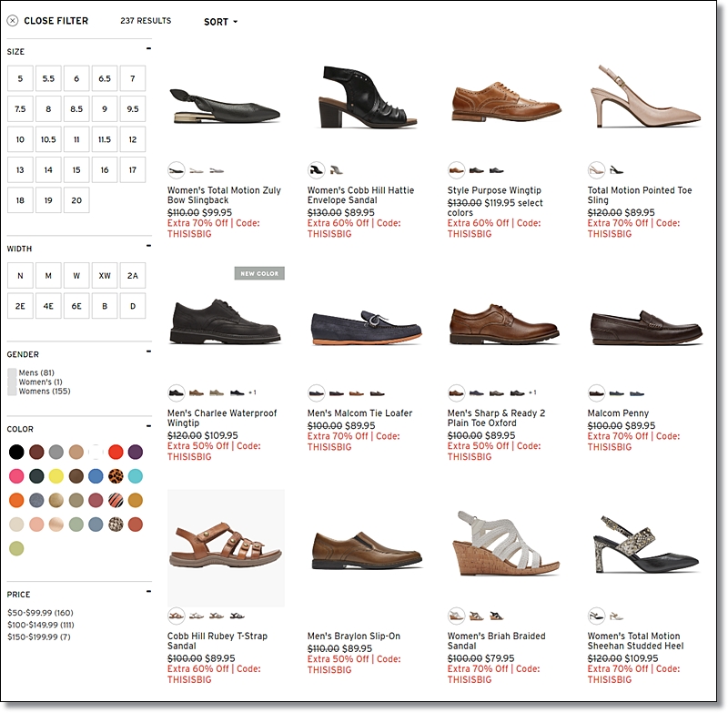Pick the red color swatch
This screenshot has width=728, height=713.
coord(116,452)
